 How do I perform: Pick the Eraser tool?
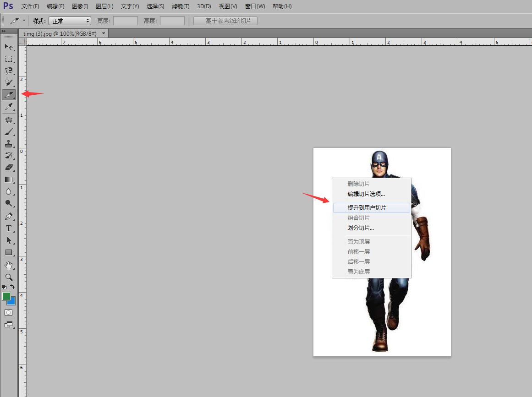pyautogui.click(x=9, y=168)
